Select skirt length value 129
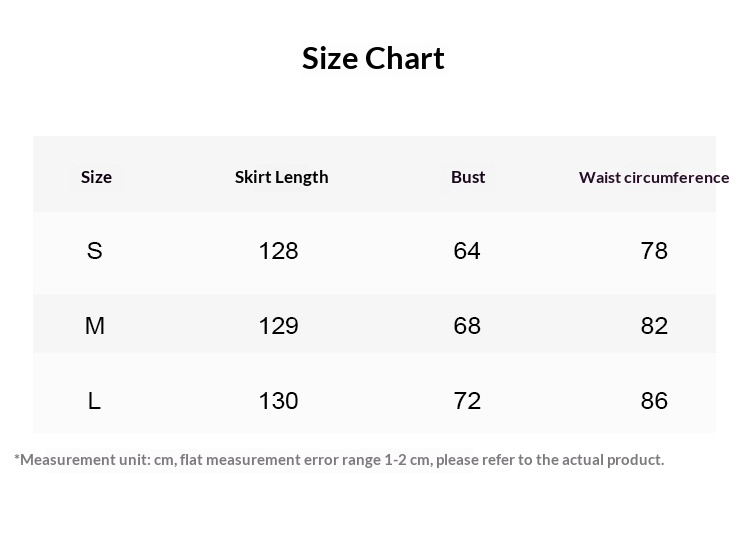 278,326
